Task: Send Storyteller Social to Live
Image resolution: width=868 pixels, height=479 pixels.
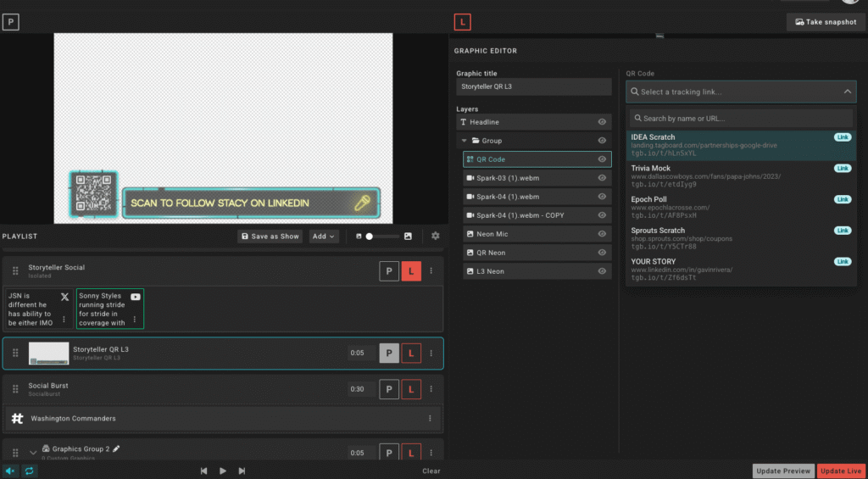Action: pyautogui.click(x=411, y=271)
